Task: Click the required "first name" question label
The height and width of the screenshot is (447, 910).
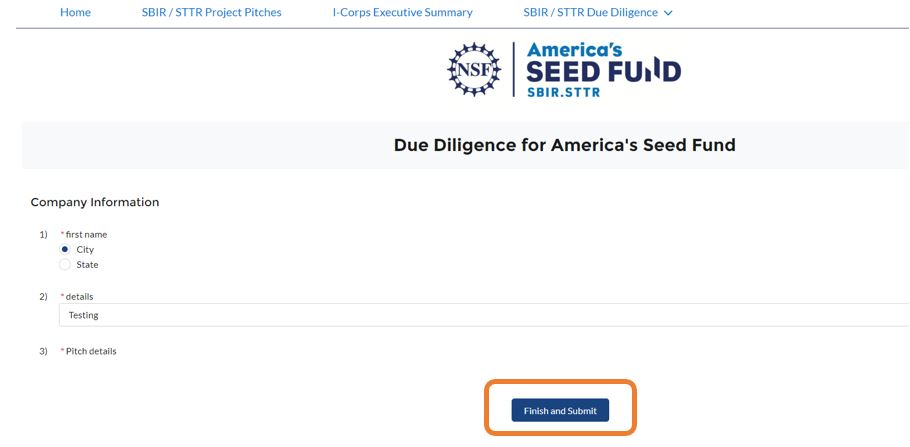Action: (86, 234)
